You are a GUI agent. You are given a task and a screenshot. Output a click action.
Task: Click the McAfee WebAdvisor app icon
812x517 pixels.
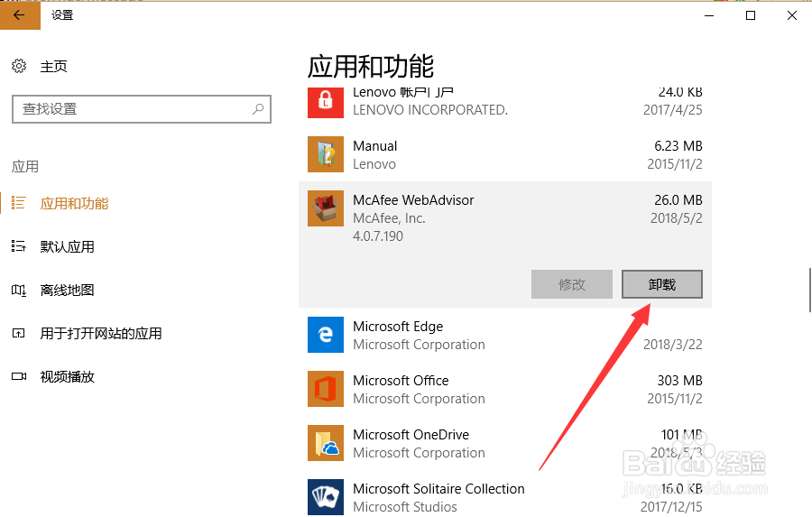click(325, 208)
